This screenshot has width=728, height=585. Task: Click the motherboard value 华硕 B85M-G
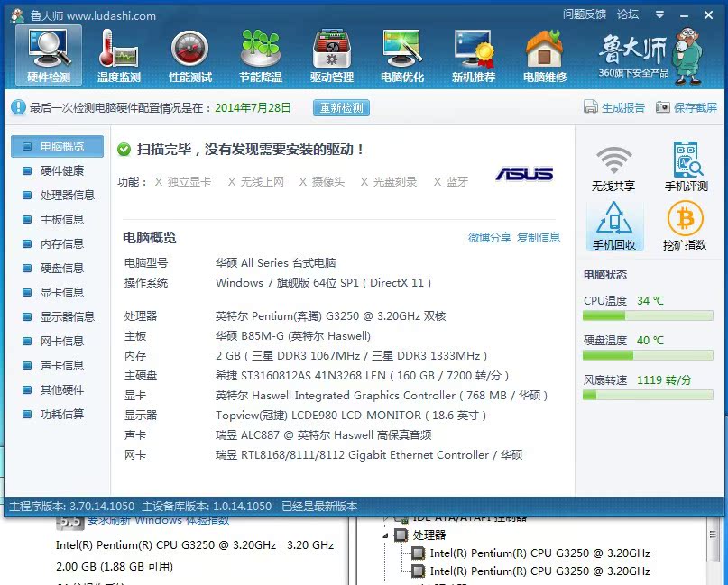coord(293,336)
